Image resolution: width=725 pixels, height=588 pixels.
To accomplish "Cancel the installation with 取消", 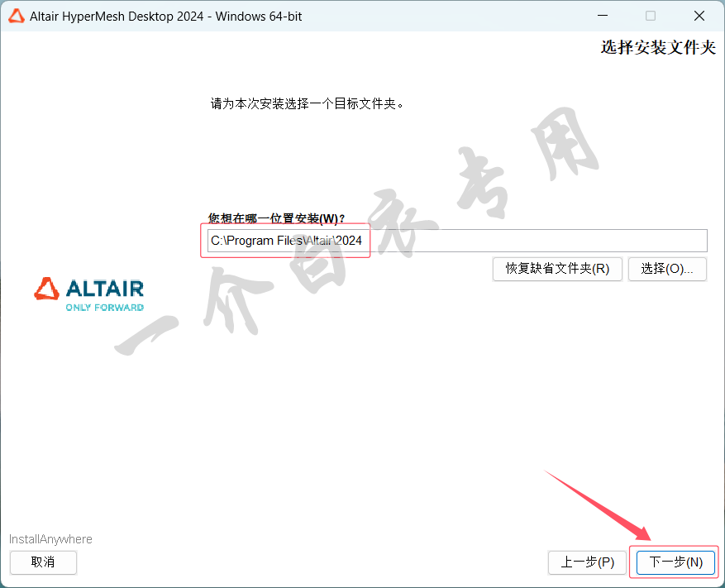I will (43, 562).
